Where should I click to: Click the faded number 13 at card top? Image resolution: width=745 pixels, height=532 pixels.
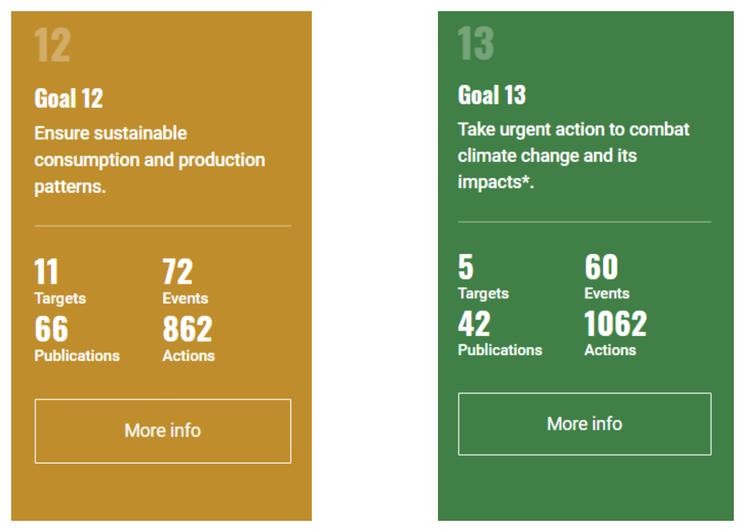(476, 45)
